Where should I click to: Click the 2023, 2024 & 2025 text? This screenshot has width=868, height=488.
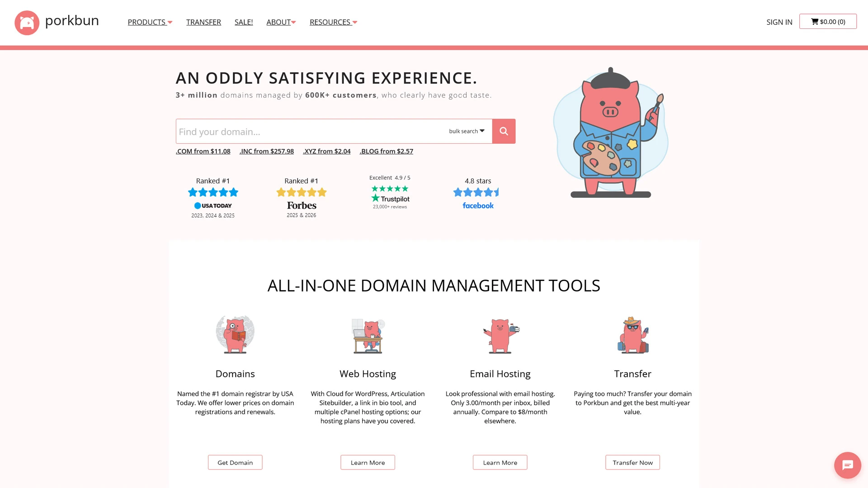(x=213, y=216)
